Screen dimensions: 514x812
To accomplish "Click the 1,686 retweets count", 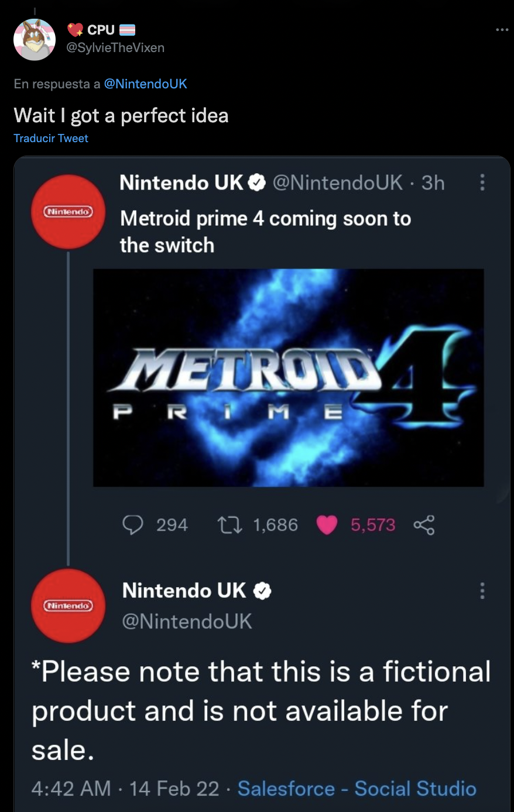I will pyautogui.click(x=275, y=525).
